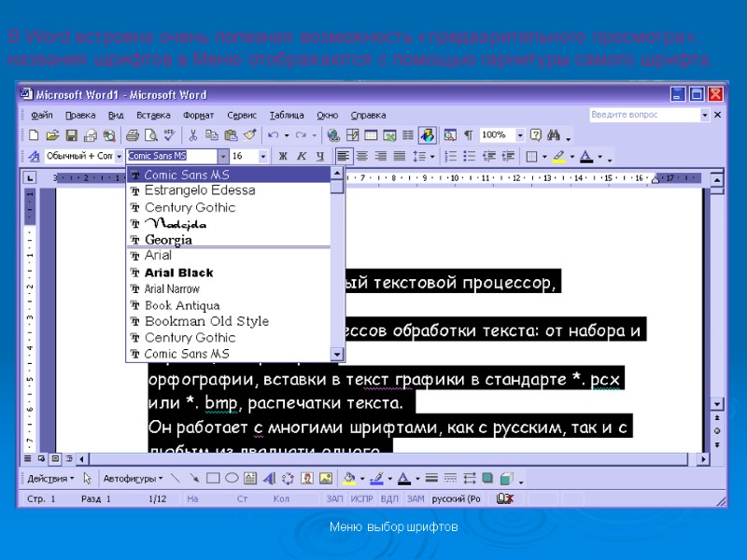This screenshot has height=560, width=747.
Task: Click the font list scroll down arrow
Action: (x=337, y=355)
